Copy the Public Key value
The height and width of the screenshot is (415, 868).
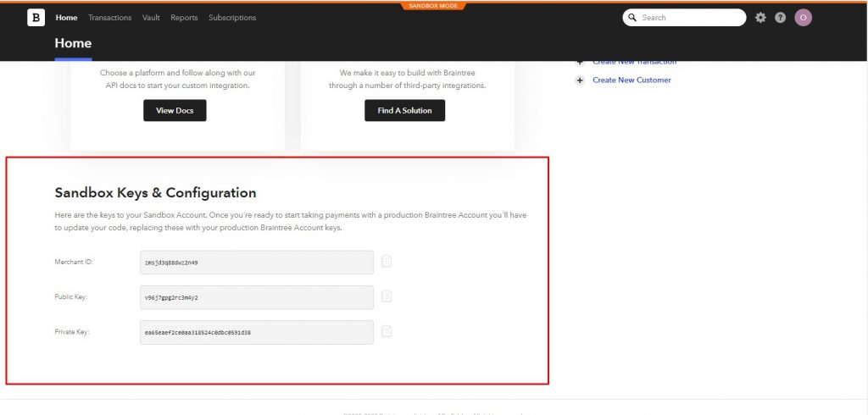387,296
